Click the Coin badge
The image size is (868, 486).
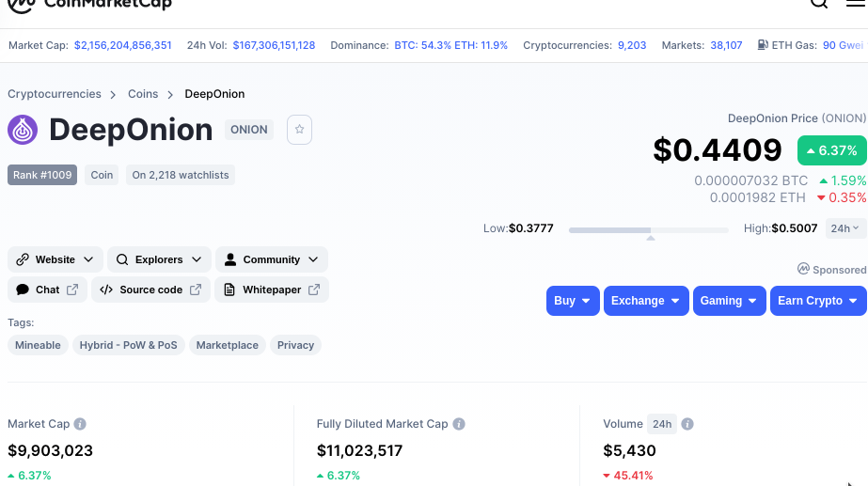(x=102, y=175)
